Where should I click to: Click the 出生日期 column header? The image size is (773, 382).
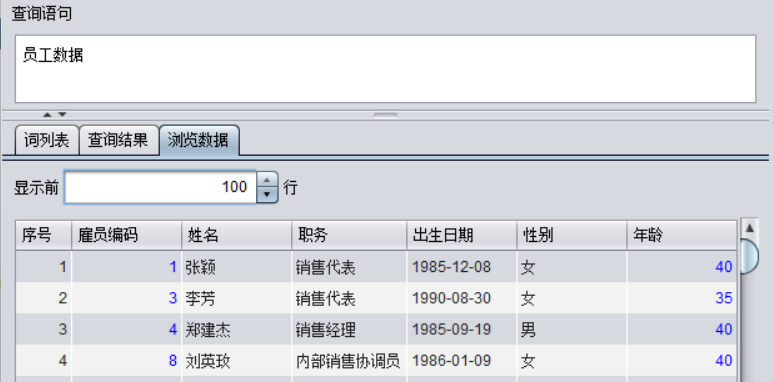pyautogui.click(x=462, y=236)
